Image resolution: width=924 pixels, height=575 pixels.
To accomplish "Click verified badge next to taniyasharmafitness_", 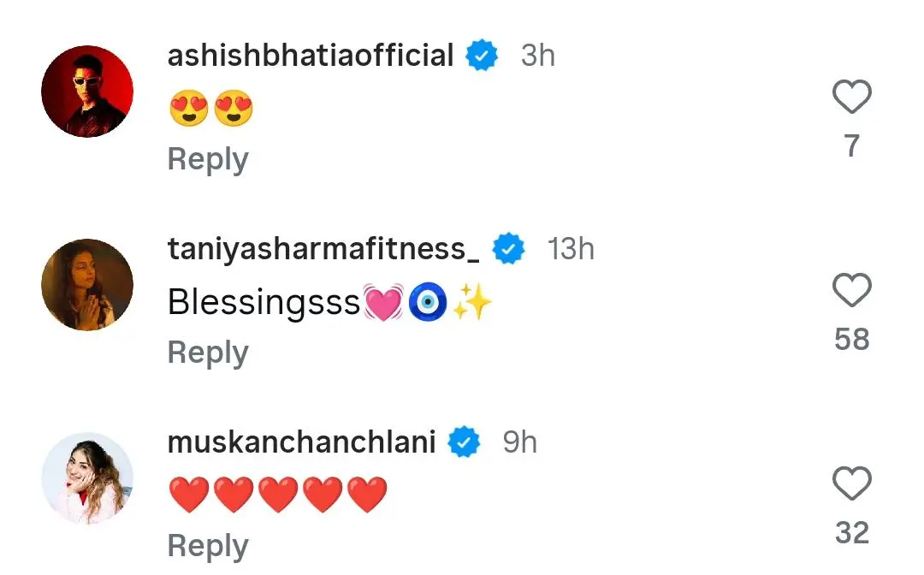I will click(510, 250).
